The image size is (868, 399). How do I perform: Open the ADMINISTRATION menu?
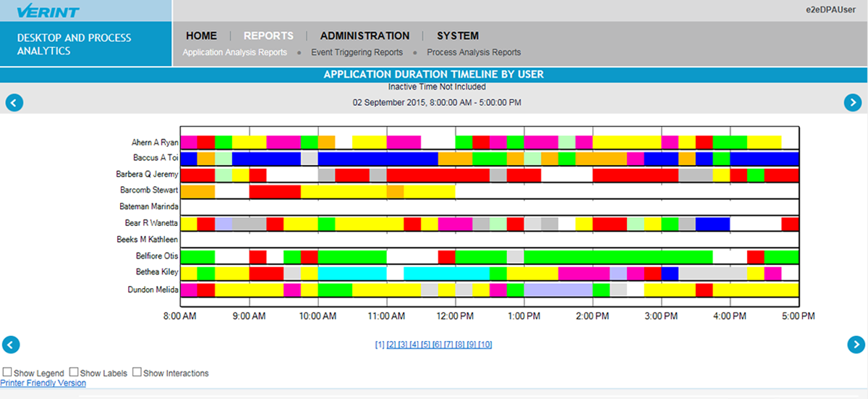point(365,35)
